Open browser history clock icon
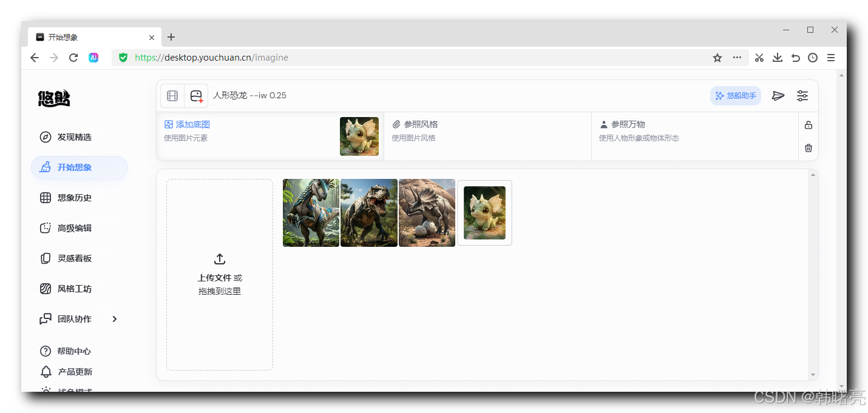 tap(813, 58)
